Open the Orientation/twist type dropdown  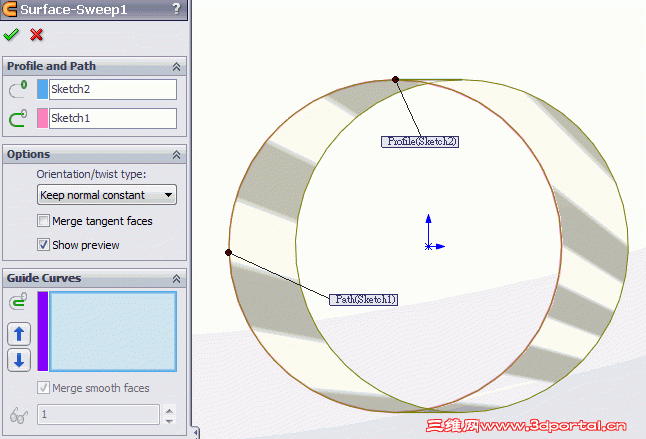click(x=107, y=195)
